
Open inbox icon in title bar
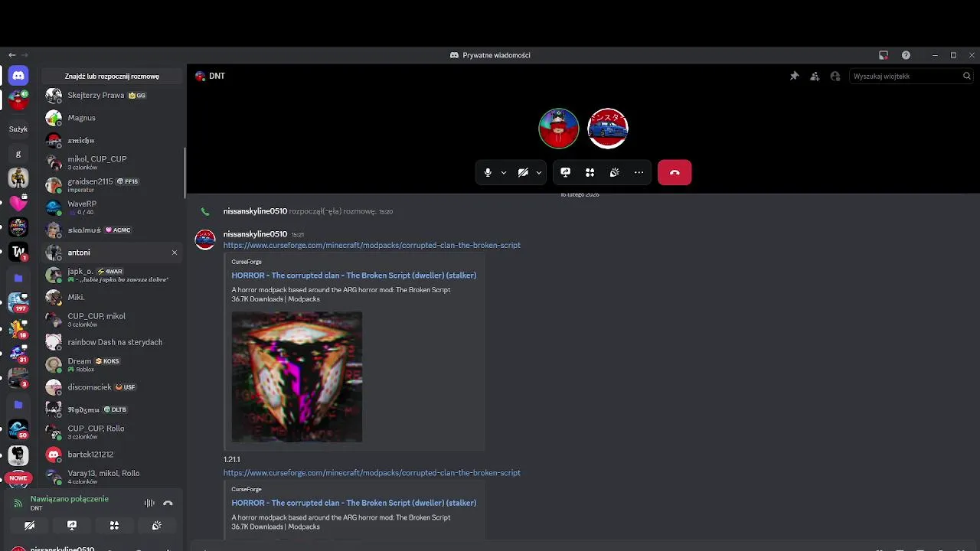[884, 55]
